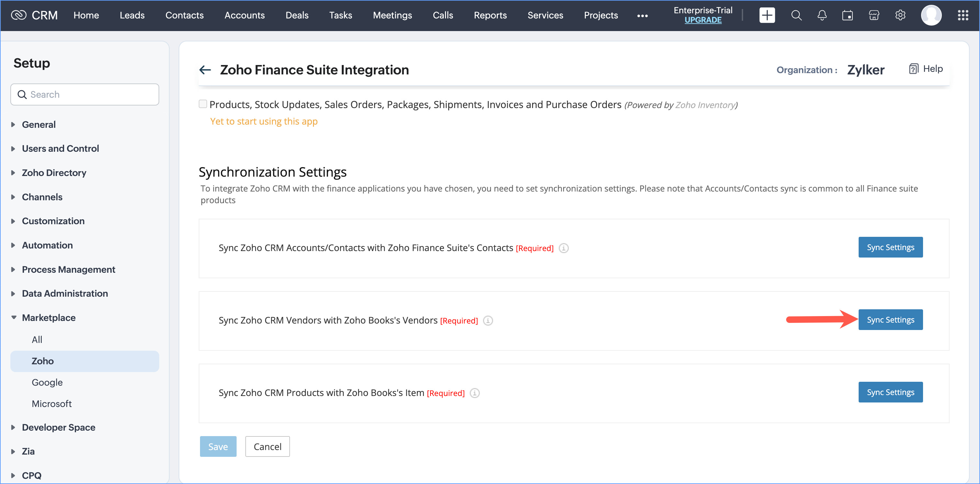The width and height of the screenshot is (980, 484).
Task: Open the Reports tab
Action: point(490,15)
